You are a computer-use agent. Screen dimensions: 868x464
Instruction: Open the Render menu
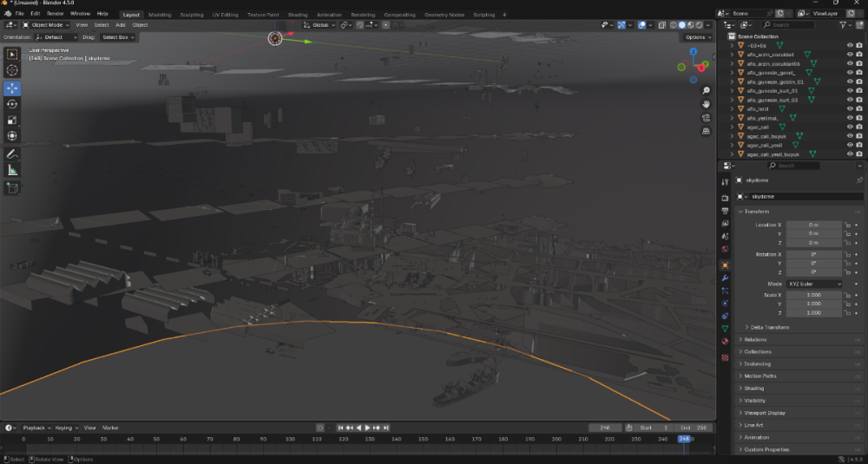point(55,15)
